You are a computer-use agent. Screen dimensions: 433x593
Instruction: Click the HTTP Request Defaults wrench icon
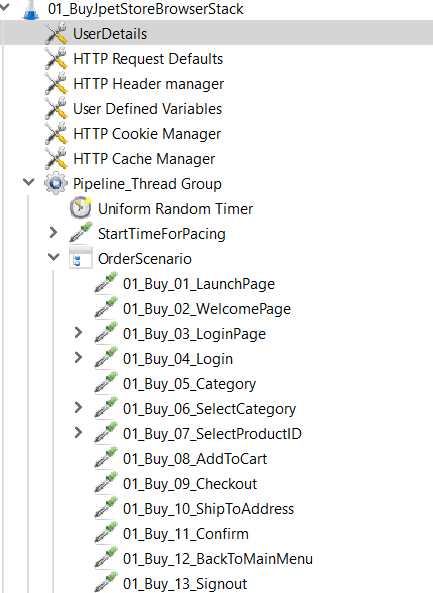56,59
